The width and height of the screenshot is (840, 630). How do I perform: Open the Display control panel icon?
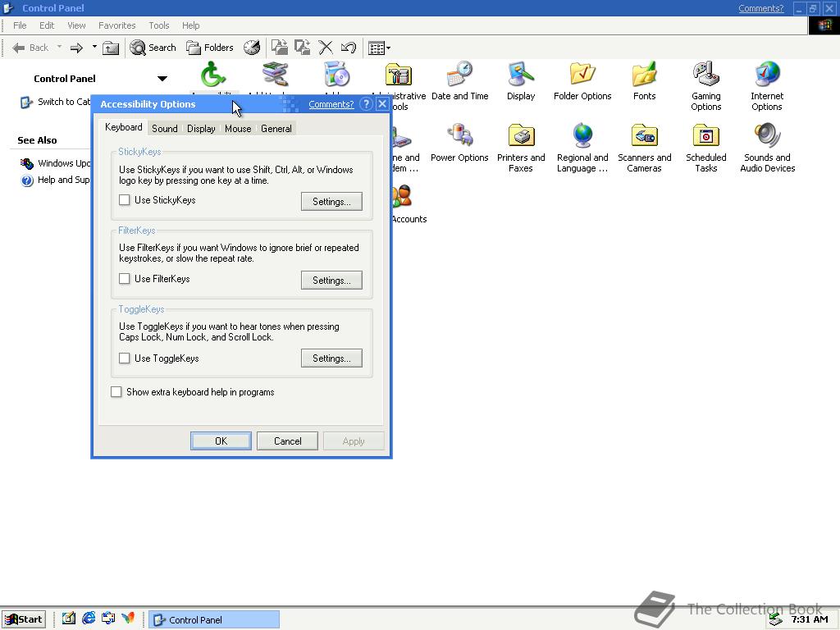point(521,81)
